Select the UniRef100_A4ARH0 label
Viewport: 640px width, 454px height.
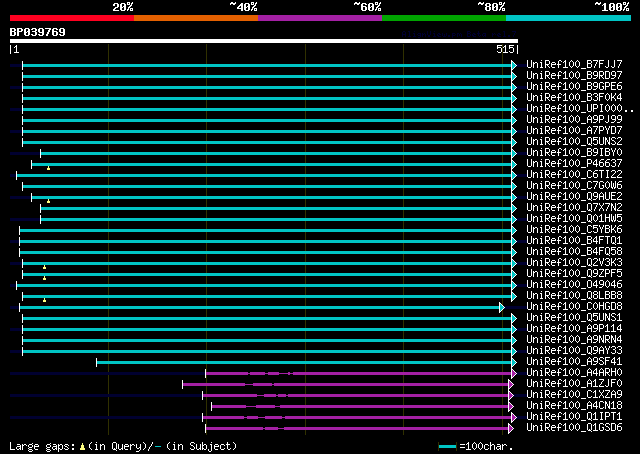pos(574,373)
